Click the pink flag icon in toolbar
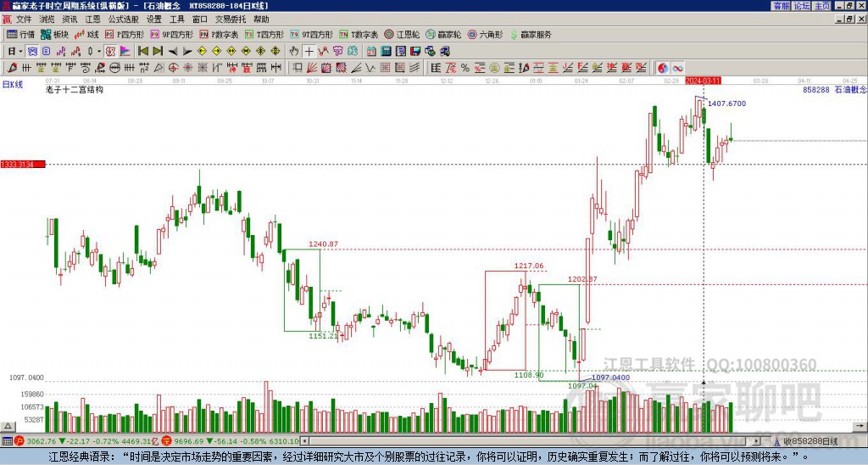Image resolution: width=868 pixels, height=465 pixels. pyautogui.click(x=125, y=52)
